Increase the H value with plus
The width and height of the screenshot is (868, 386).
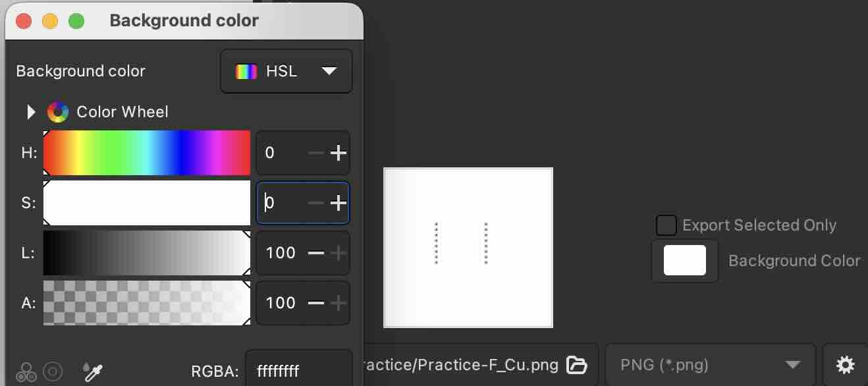[x=338, y=153]
